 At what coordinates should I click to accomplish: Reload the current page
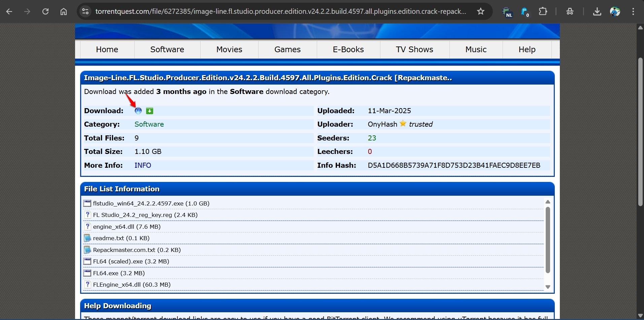tap(45, 11)
